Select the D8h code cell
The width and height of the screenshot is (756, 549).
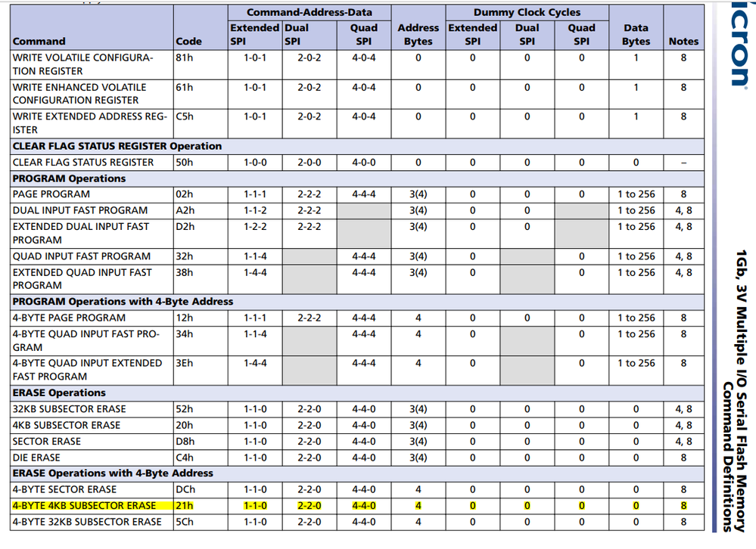[x=201, y=442]
